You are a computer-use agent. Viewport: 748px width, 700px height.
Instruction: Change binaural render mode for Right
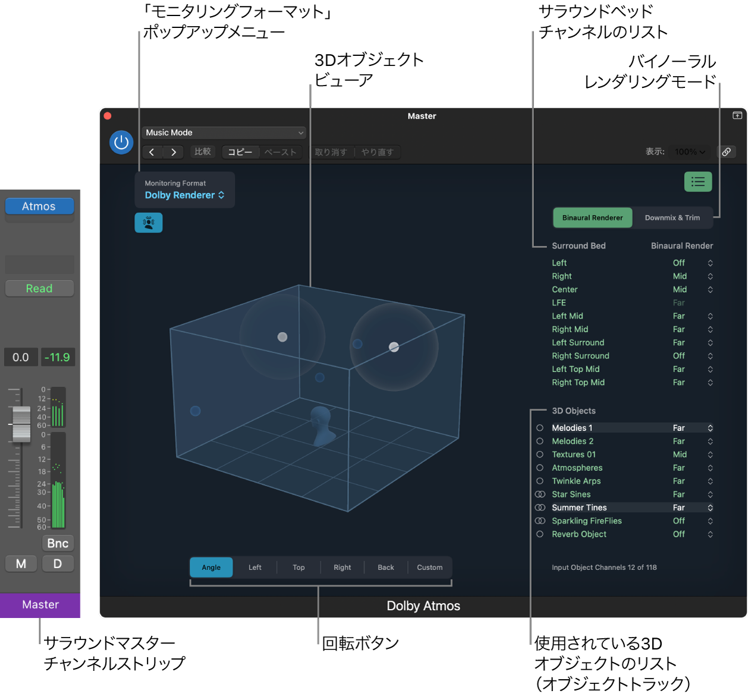click(x=693, y=276)
